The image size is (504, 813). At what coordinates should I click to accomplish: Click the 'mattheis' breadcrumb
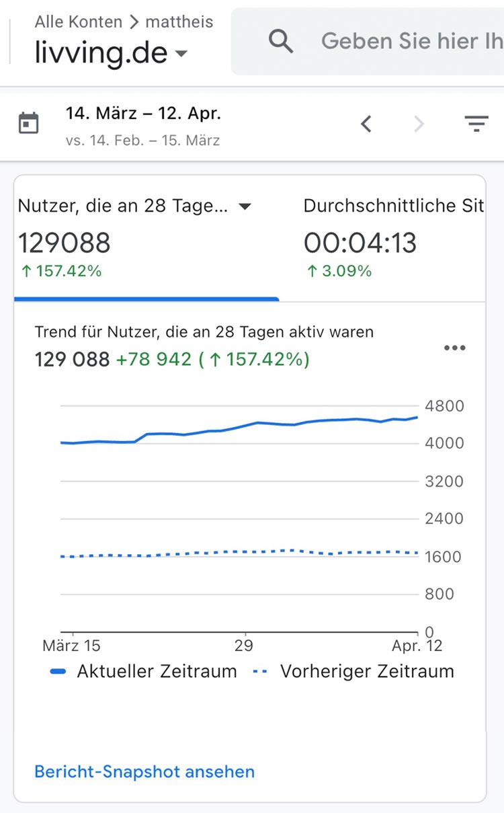pos(179,22)
